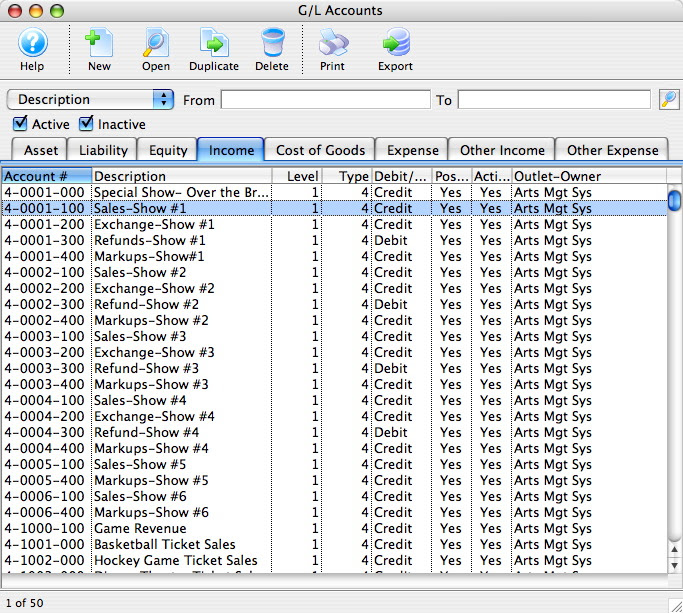Select the Exchange-Show #4 row

[334, 416]
